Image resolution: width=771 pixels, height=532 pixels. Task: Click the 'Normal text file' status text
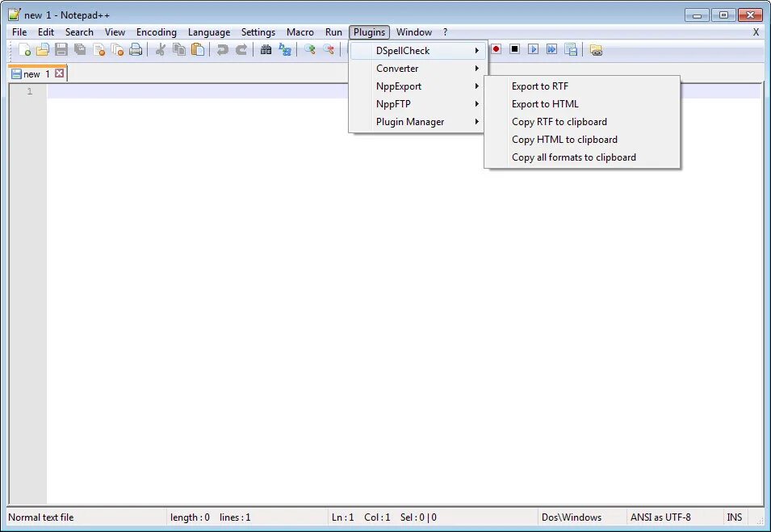[41, 517]
